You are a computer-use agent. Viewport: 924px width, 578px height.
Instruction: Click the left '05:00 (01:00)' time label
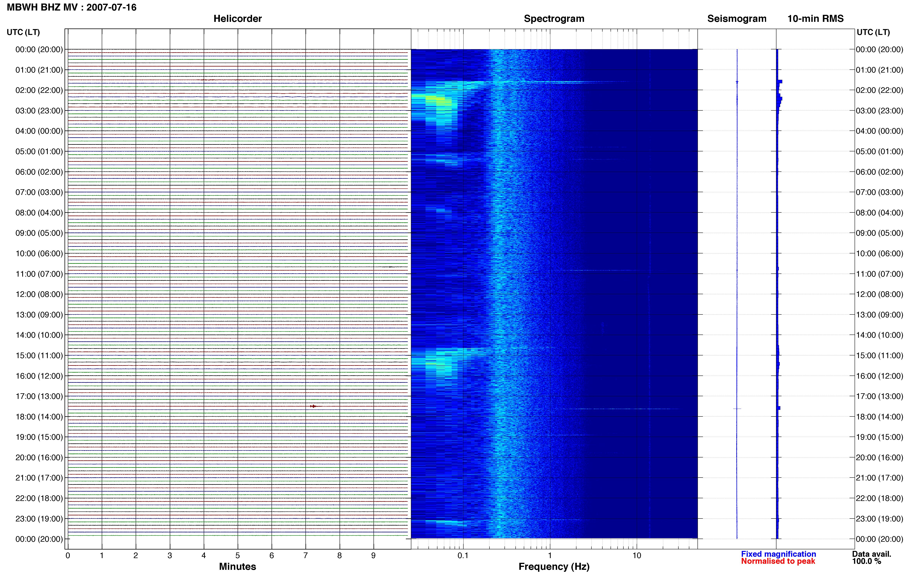[x=39, y=151]
